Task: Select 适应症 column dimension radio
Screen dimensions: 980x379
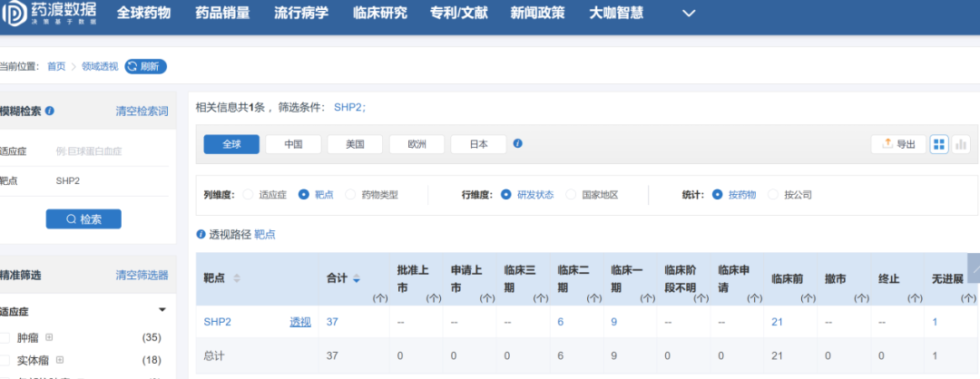Action: pyautogui.click(x=248, y=194)
